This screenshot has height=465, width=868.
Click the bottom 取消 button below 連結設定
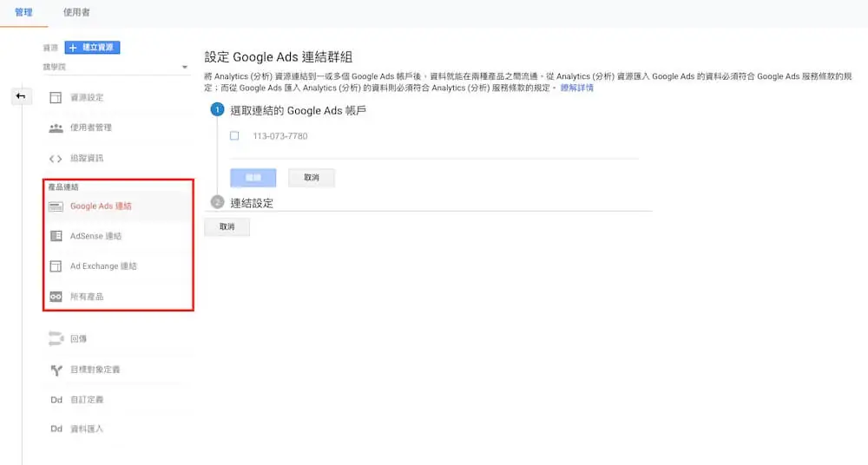click(x=227, y=227)
